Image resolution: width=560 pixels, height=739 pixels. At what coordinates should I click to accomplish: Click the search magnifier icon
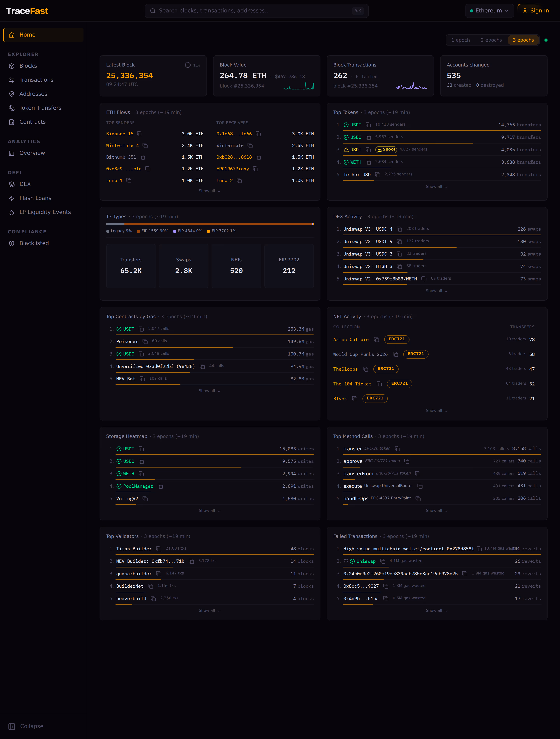[x=153, y=11]
